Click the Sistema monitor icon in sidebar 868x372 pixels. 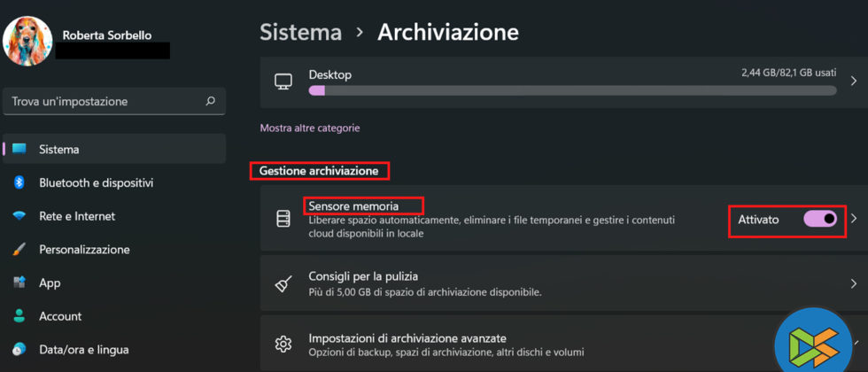(19, 150)
